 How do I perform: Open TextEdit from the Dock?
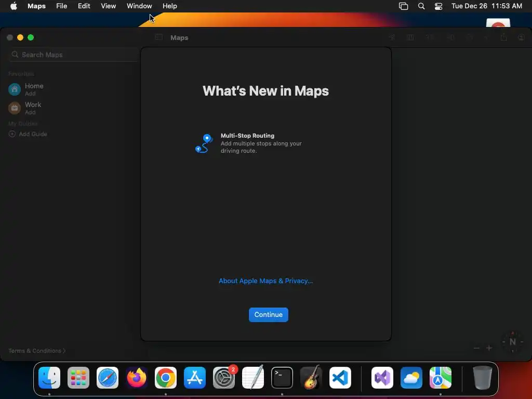[x=253, y=378]
